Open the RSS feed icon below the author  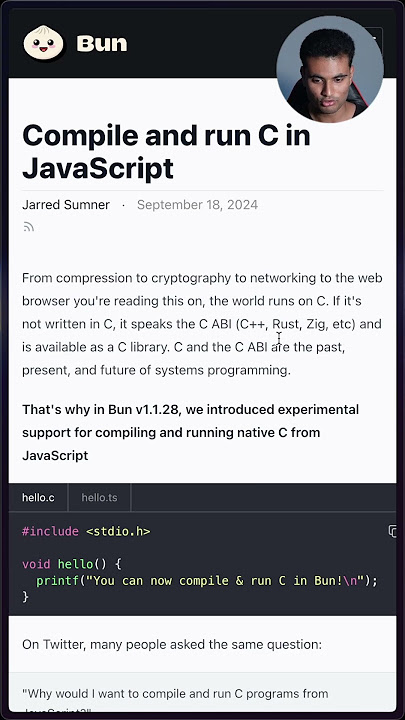click(x=29, y=227)
